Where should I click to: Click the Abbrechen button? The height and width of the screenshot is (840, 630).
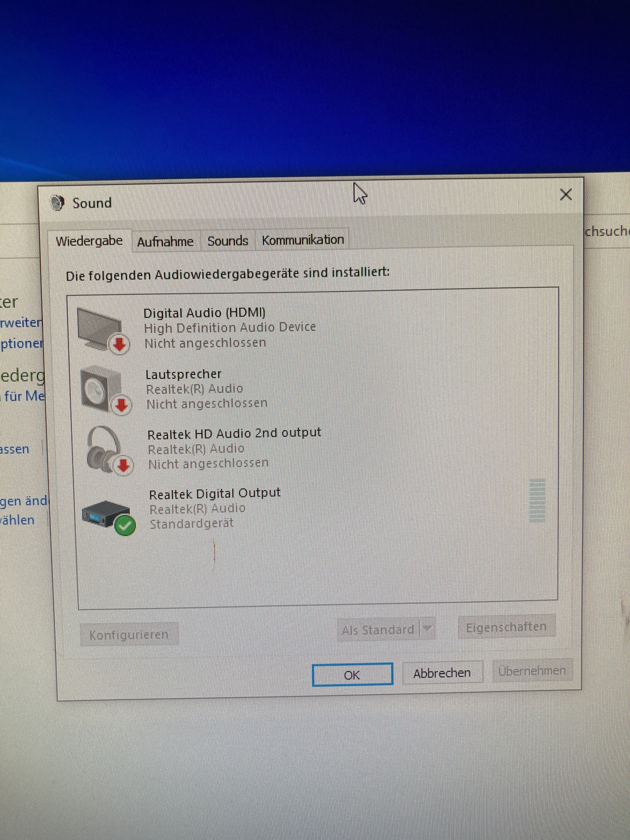coord(442,673)
